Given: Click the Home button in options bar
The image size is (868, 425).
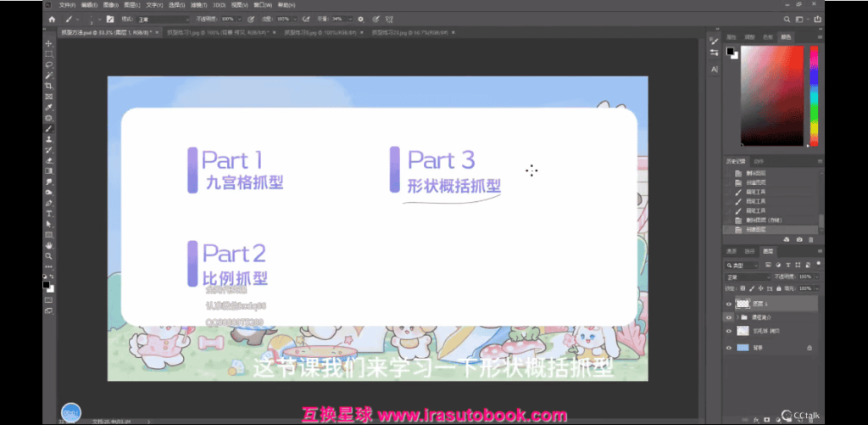Looking at the screenshot, I should pos(53,18).
